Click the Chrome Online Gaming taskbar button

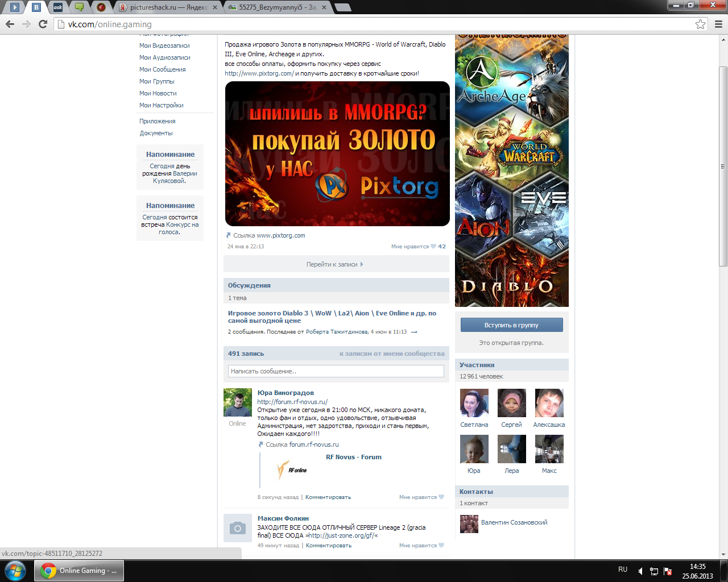(x=79, y=571)
